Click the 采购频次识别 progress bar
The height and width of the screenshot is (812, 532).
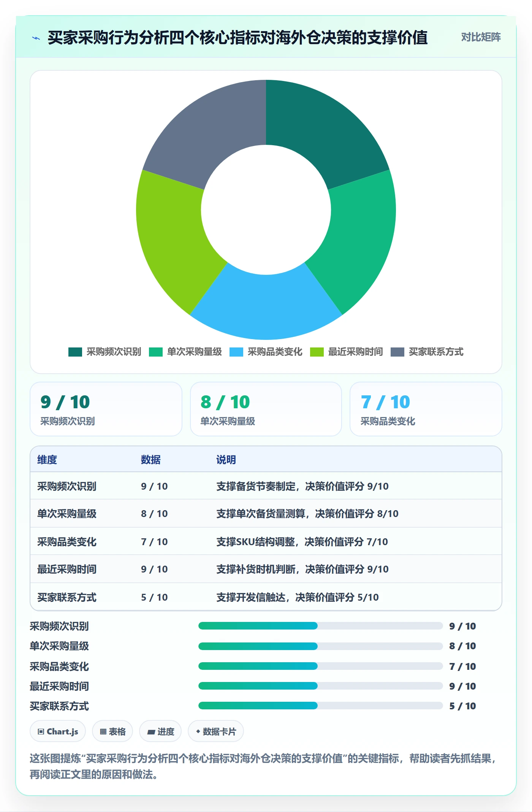pyautogui.click(x=320, y=626)
